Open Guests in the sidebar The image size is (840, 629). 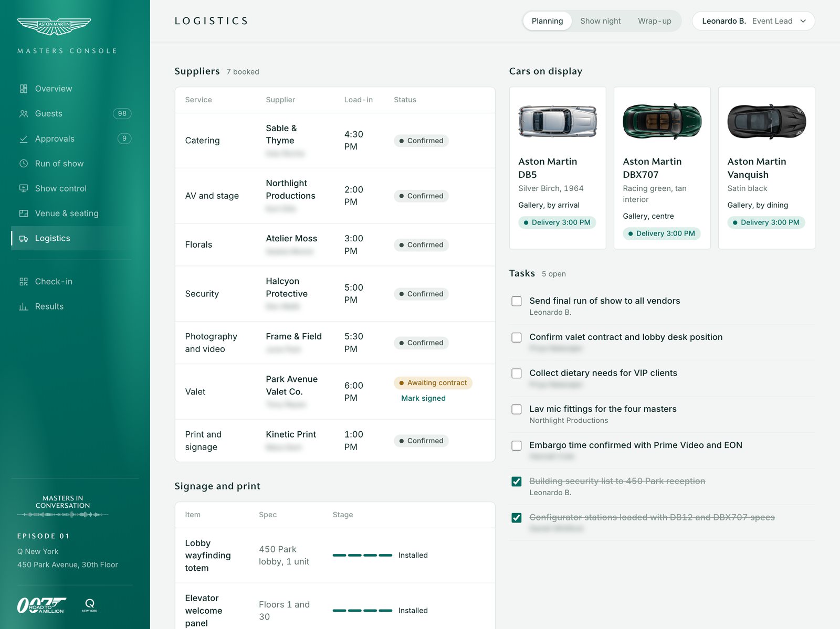click(x=75, y=114)
